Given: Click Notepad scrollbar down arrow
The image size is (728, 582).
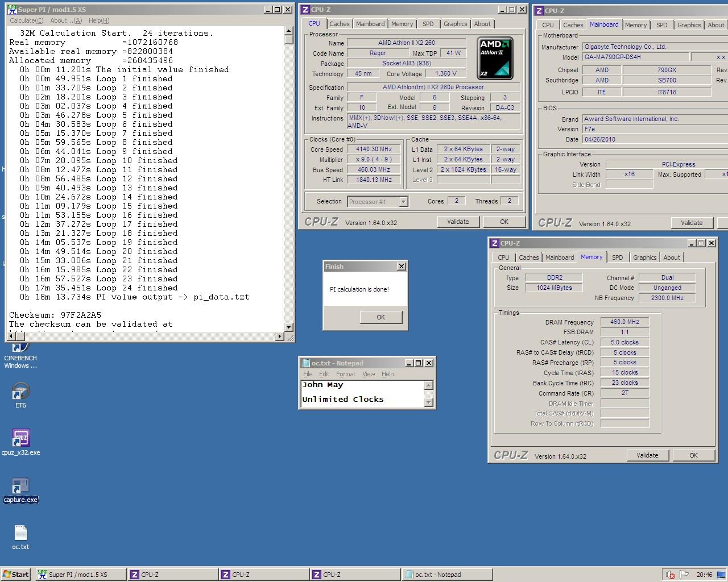Looking at the screenshot, I should tap(429, 402).
